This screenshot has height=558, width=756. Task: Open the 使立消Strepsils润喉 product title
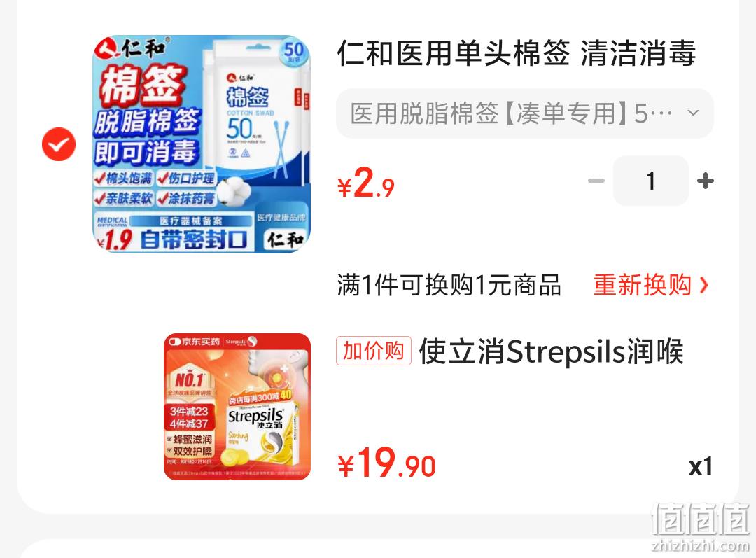tap(551, 351)
